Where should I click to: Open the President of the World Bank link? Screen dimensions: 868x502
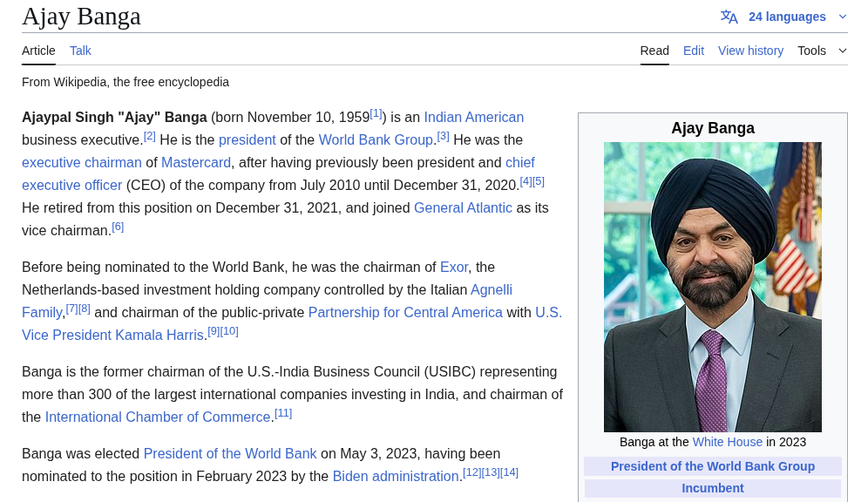tap(230, 454)
